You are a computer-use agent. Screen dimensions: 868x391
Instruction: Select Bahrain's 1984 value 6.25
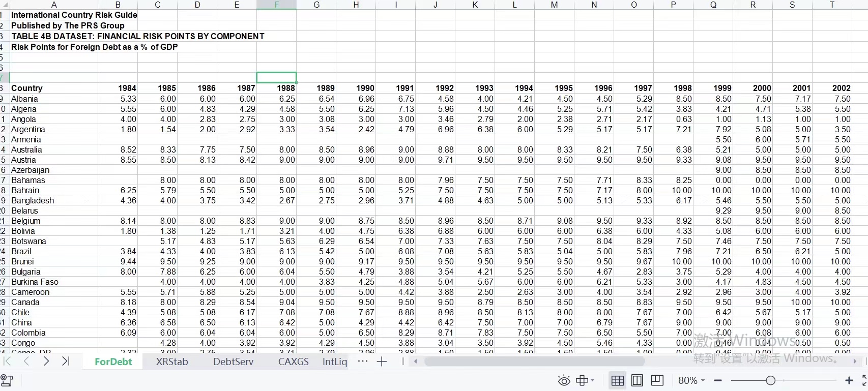[x=118, y=190]
